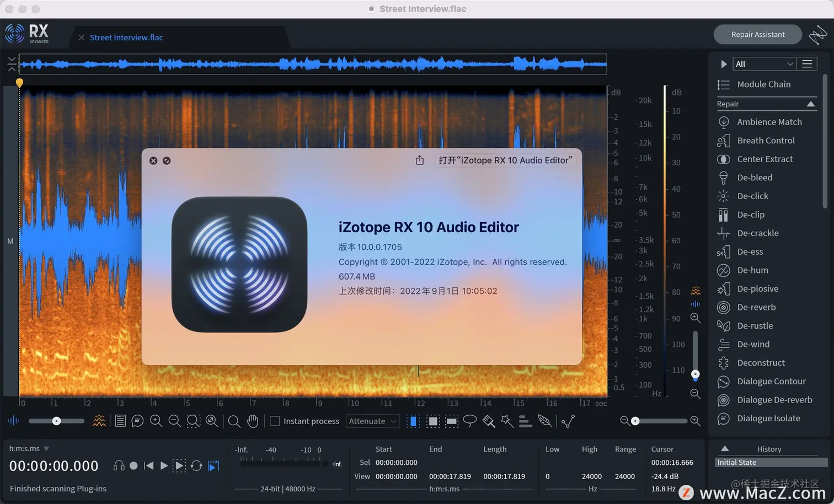Activate the Grab and Drag hand tool
This screenshot has width=834, height=504.
(x=253, y=421)
